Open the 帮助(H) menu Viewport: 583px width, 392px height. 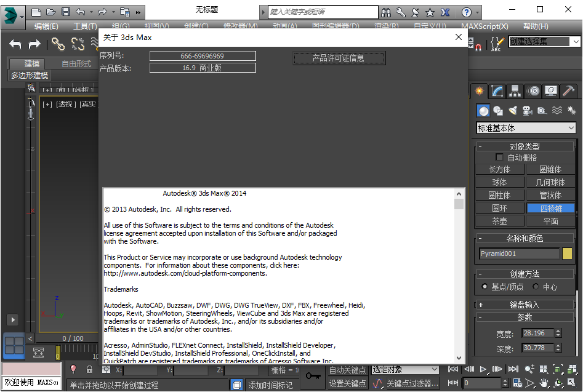[x=536, y=26]
